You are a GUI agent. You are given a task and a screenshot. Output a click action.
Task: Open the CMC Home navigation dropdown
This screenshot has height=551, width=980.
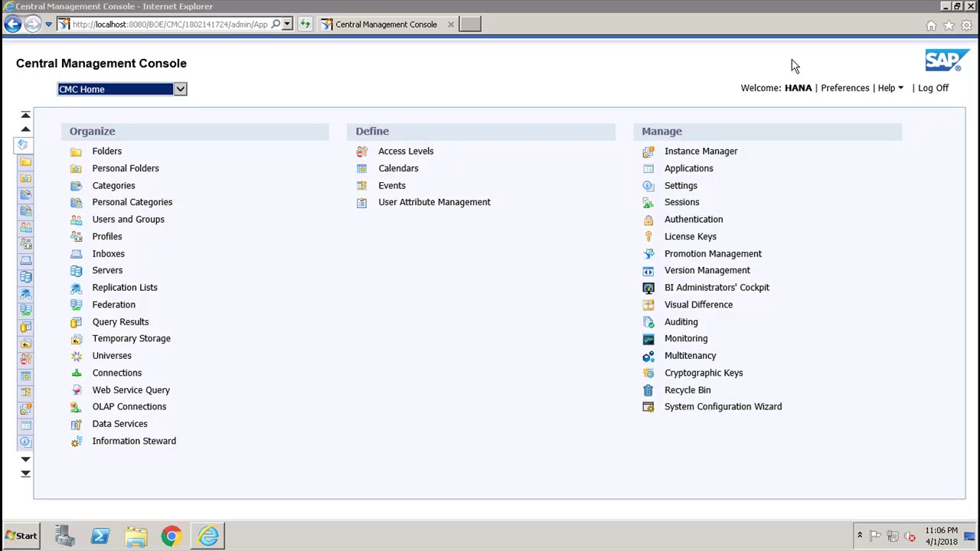point(180,90)
